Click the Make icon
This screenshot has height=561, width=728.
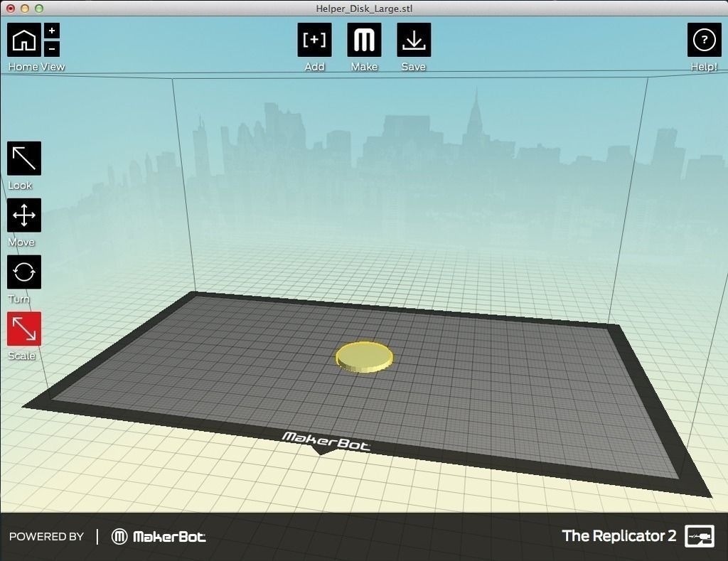click(365, 40)
